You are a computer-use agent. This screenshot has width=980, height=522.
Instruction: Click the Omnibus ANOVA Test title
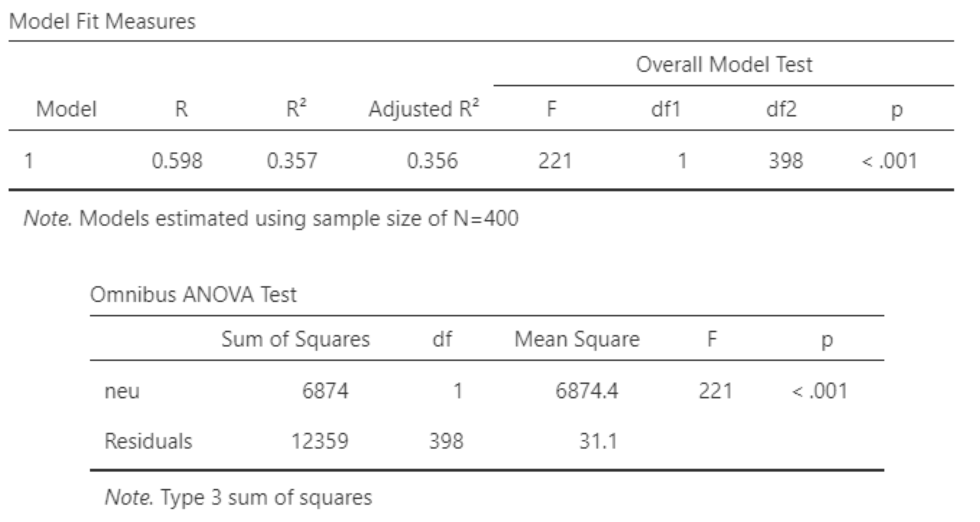[x=193, y=294]
